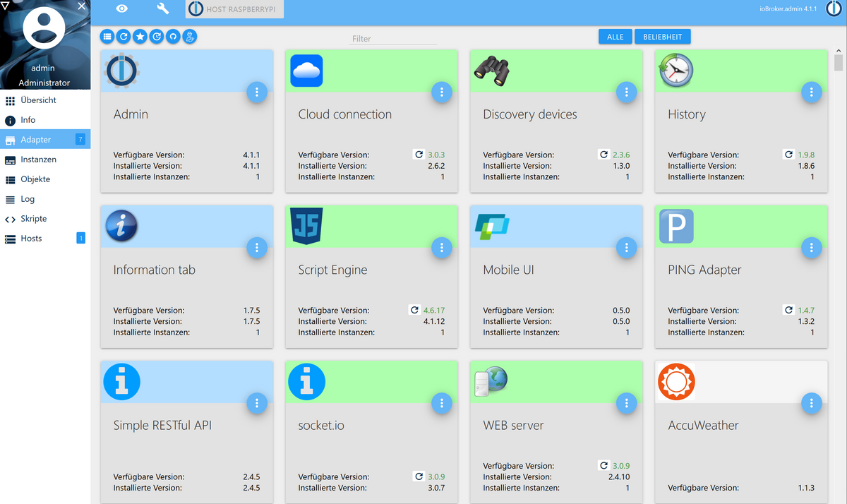Click the Simple RESTful API info icon
The width and height of the screenshot is (847, 504).
[121, 382]
